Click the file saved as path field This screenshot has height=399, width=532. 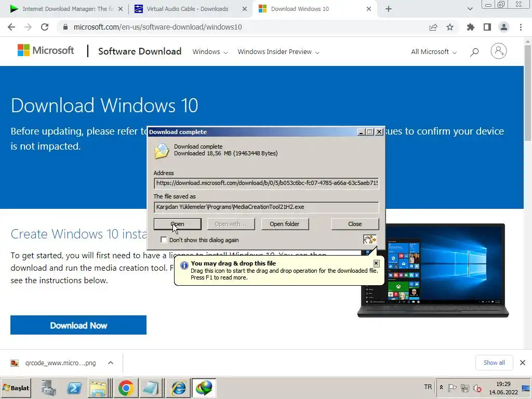click(x=267, y=207)
